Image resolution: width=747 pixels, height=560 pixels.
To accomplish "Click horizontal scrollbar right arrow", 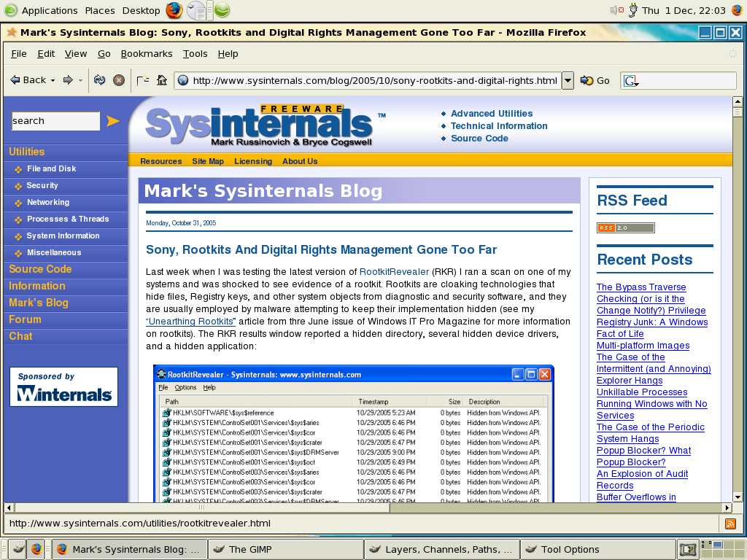I will 727,507.
